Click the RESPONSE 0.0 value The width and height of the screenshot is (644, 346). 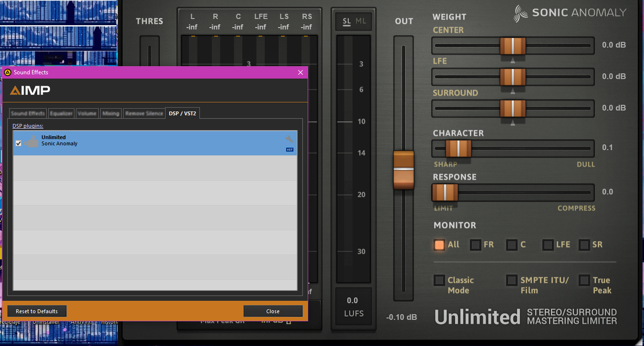tap(608, 192)
